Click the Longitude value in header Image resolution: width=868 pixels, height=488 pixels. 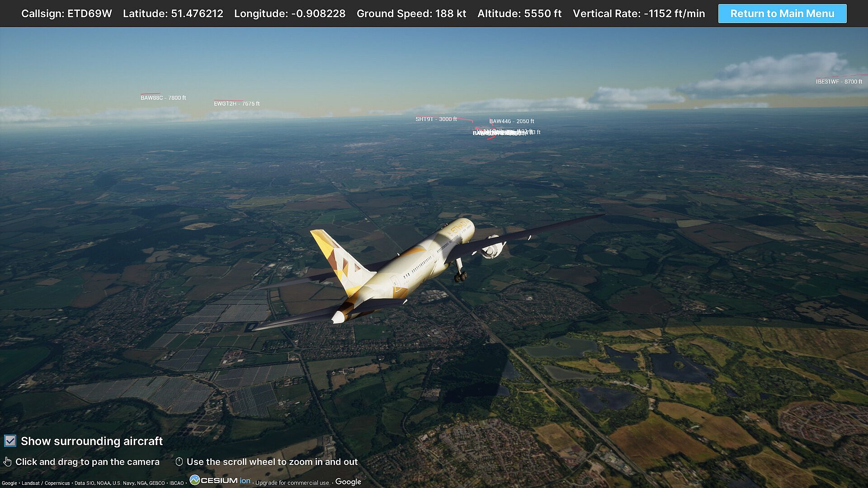coord(290,14)
